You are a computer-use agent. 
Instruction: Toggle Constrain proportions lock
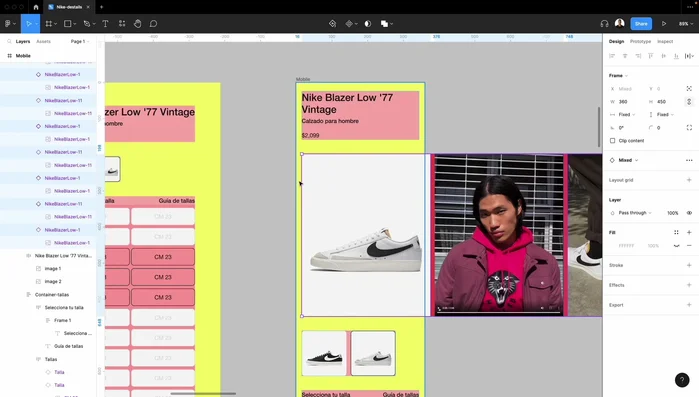[689, 102]
